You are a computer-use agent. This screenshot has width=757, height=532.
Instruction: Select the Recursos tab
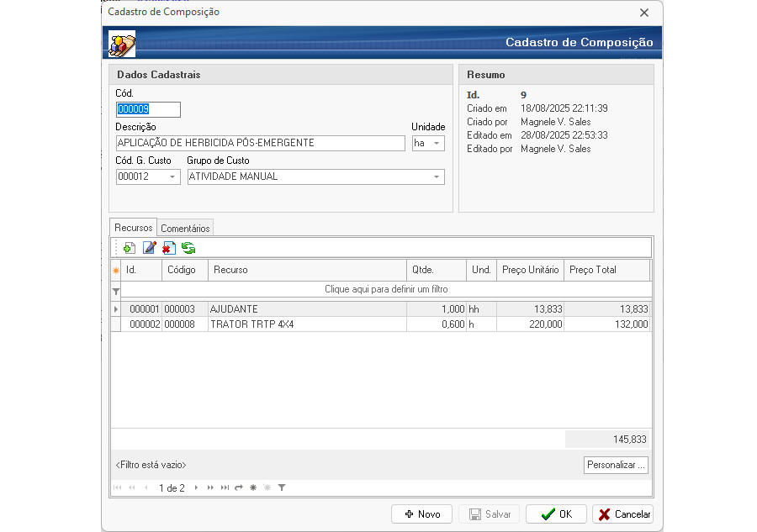click(x=133, y=228)
